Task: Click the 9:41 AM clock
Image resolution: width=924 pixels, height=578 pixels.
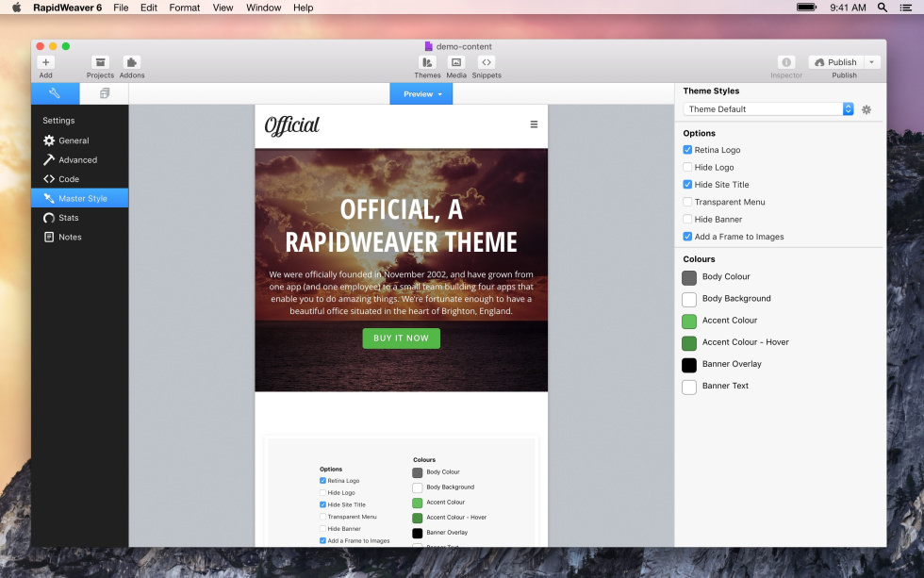Action: pyautogui.click(x=848, y=8)
